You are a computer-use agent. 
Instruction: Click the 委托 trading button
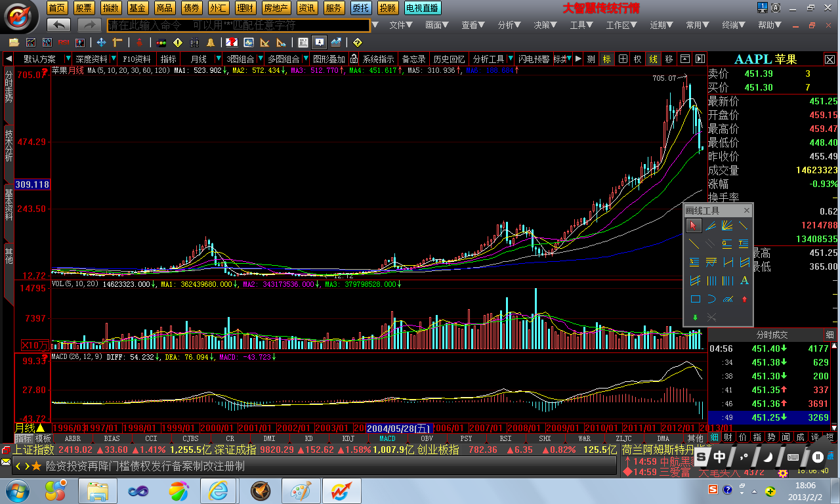click(x=360, y=8)
